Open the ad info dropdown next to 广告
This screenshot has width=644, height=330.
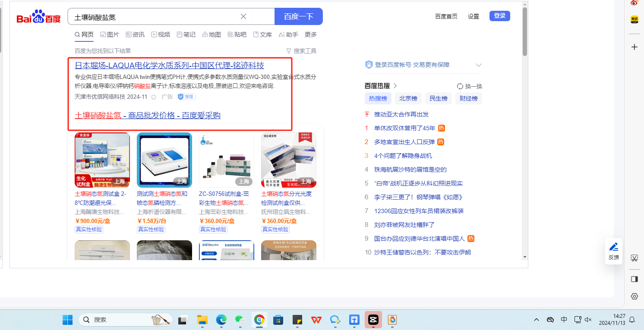pos(153,97)
